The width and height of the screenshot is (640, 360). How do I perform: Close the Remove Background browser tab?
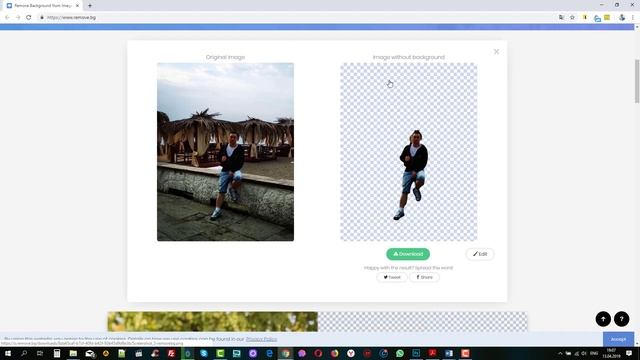pyautogui.click(x=77, y=6)
